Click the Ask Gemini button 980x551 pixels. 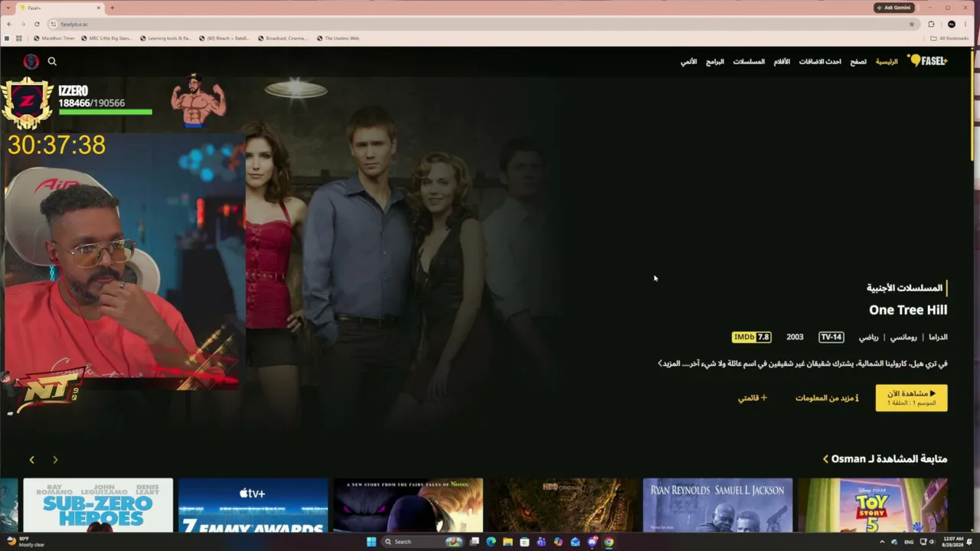point(894,8)
